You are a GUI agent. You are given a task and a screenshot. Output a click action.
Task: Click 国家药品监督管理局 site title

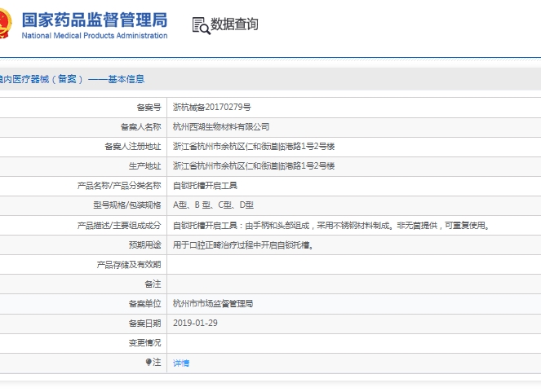95,20
